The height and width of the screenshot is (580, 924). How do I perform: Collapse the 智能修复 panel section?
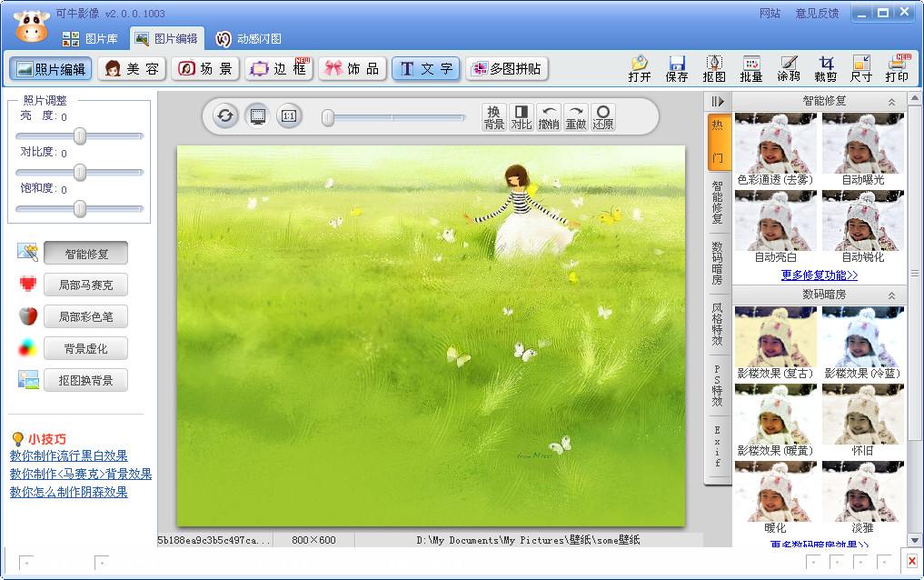(x=891, y=102)
